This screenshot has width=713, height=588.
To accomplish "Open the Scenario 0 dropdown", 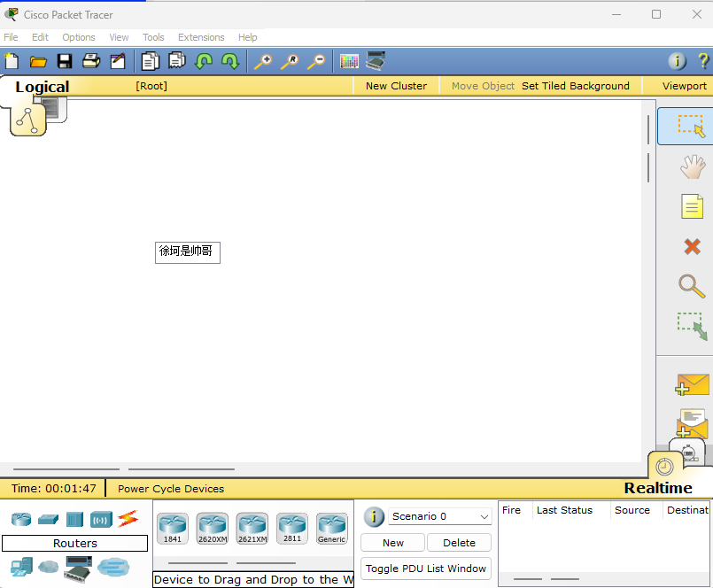I will click(439, 516).
